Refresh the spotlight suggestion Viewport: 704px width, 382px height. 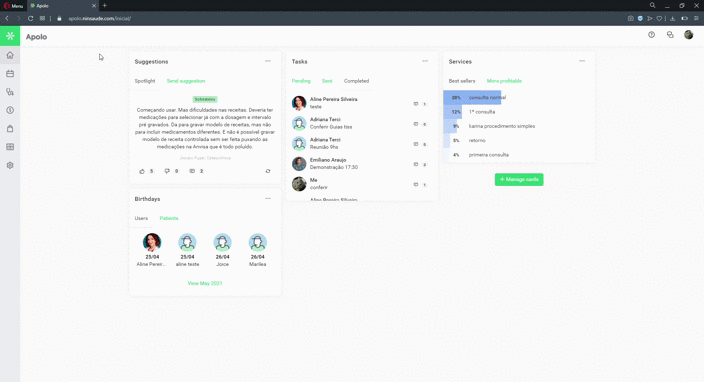pyautogui.click(x=268, y=171)
